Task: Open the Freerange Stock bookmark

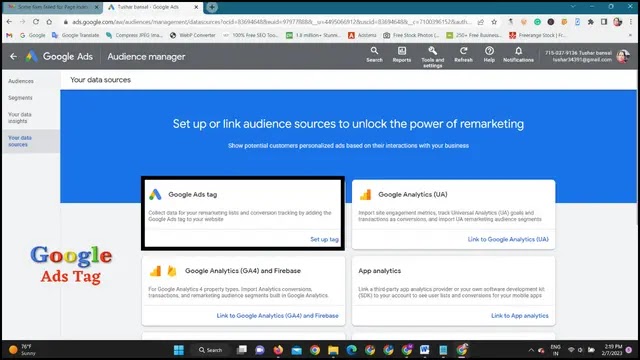Action: (537, 36)
